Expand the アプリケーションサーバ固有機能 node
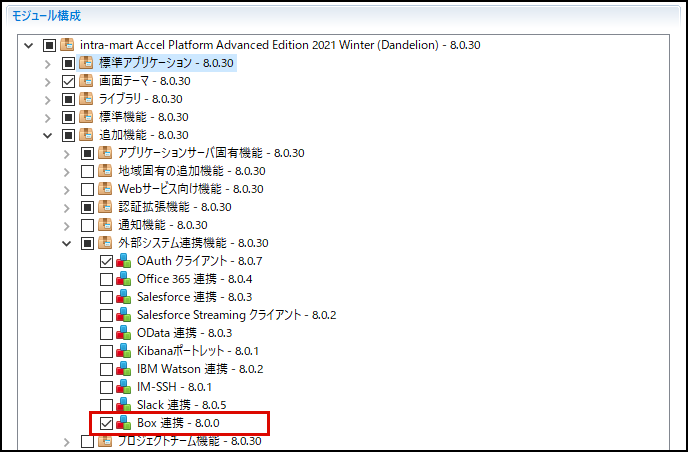The width and height of the screenshot is (688, 452). pyautogui.click(x=67, y=154)
